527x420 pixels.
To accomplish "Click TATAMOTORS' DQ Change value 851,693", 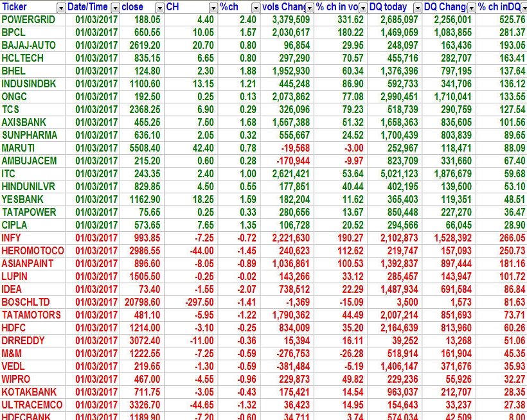I will (x=456, y=315).
